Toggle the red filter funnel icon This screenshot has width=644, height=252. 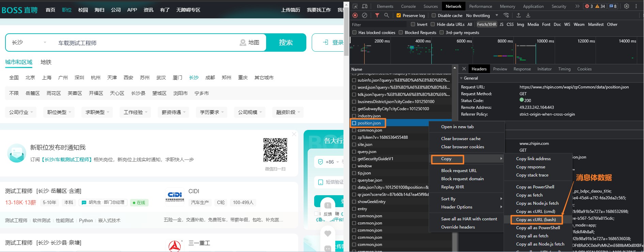377,15
